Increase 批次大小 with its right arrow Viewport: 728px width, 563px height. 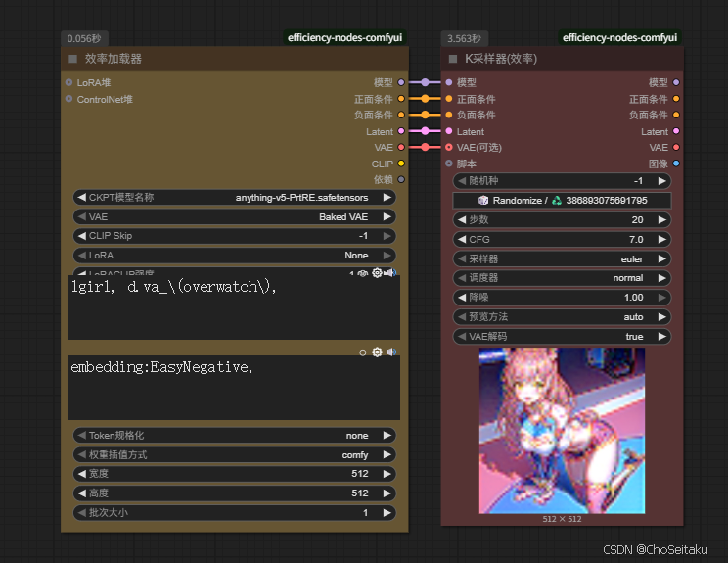click(387, 513)
